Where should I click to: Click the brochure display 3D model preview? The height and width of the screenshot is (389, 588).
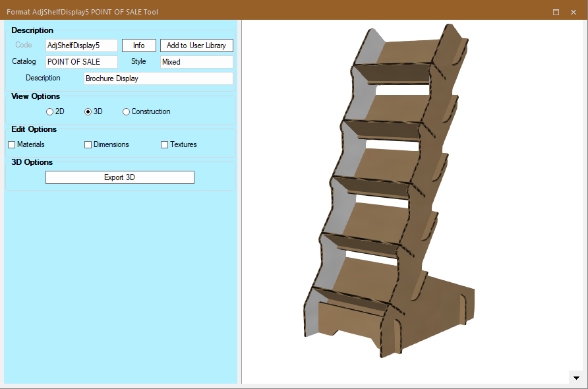[x=389, y=191]
